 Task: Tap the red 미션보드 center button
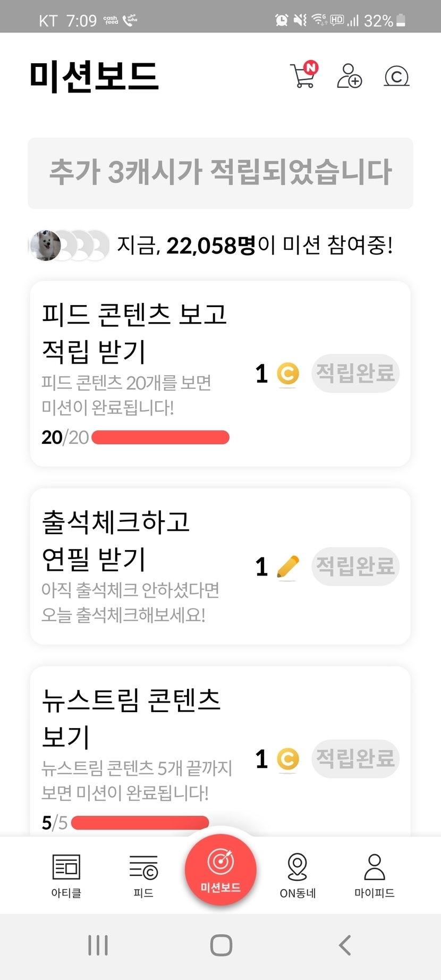click(x=220, y=869)
